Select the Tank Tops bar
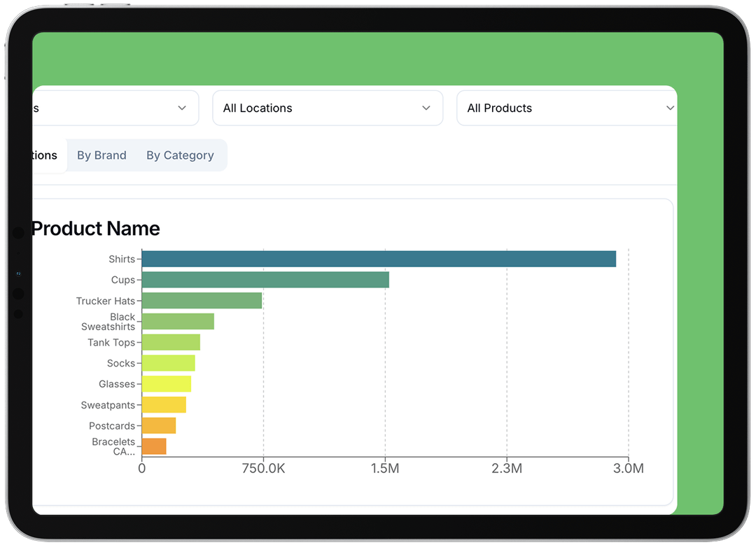756x547 pixels. click(x=171, y=342)
